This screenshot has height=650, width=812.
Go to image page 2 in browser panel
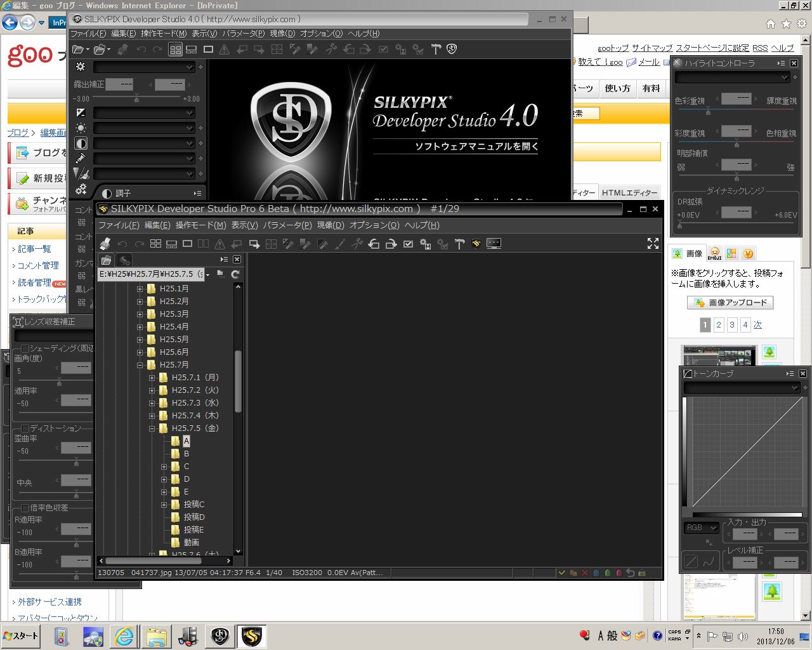[719, 325]
